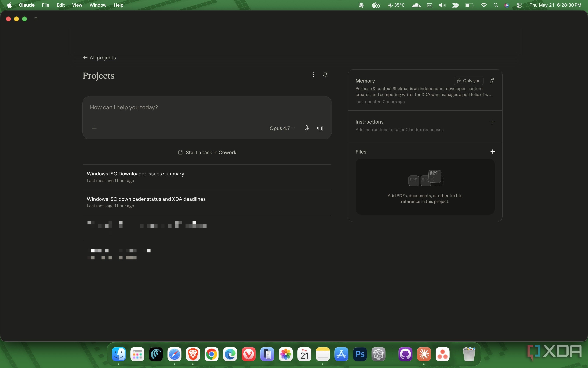Click the plus attachment icon in prompt box
The image size is (588, 368).
point(94,128)
